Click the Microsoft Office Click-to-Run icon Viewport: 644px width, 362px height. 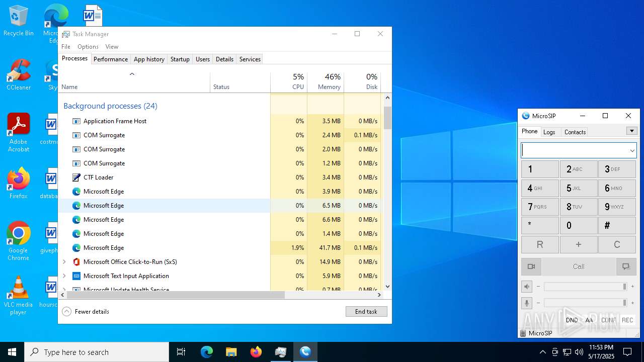coord(76,262)
